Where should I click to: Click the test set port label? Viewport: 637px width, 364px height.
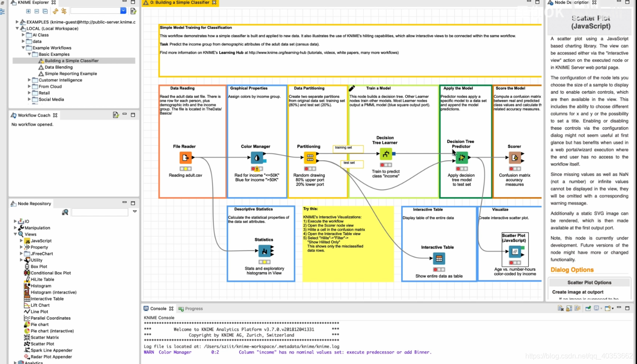click(353, 164)
